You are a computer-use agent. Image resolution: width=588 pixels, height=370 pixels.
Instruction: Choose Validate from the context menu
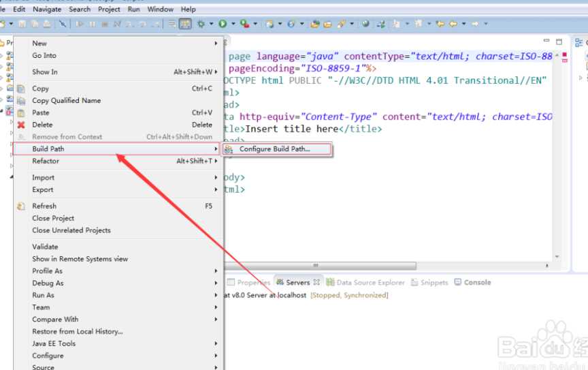(x=117, y=247)
